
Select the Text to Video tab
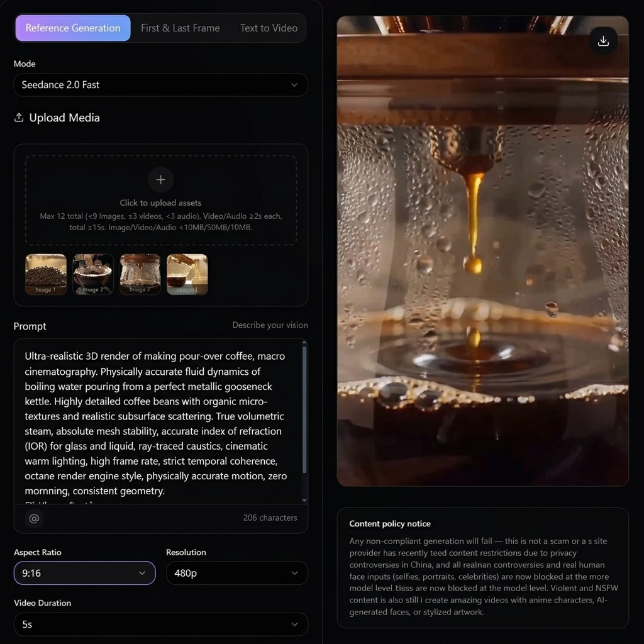(269, 28)
